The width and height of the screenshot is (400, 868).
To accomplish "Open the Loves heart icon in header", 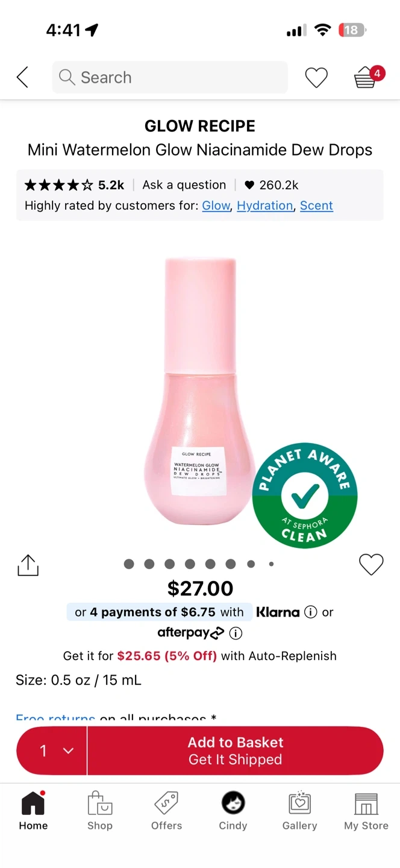I will 316,77.
